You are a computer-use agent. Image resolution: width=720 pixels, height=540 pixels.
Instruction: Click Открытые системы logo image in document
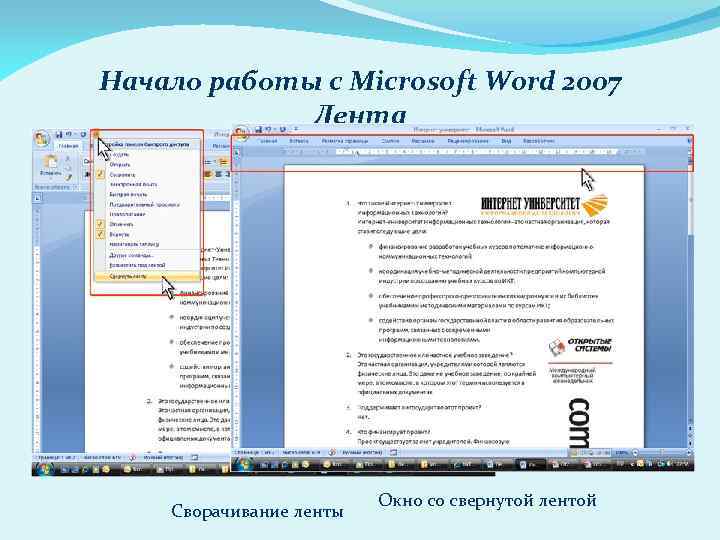[580, 346]
